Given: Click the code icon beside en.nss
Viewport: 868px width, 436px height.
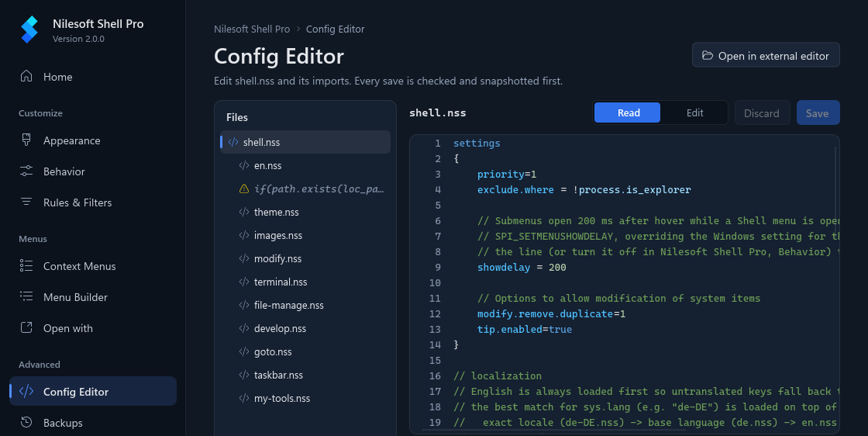Looking at the screenshot, I should 243,166.
